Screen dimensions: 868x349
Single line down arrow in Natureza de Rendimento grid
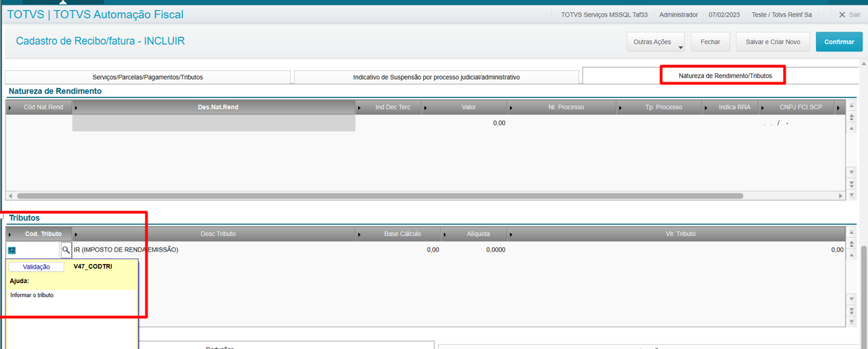852,172
